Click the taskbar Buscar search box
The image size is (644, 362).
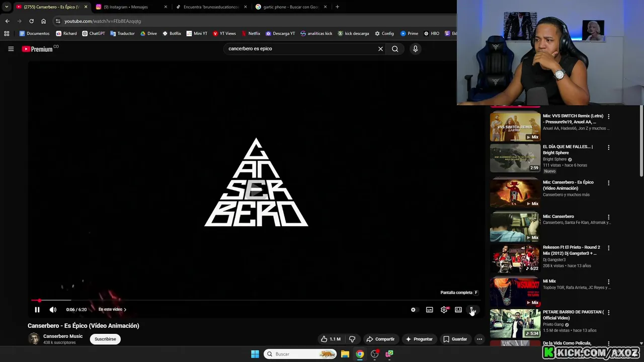(x=300, y=354)
